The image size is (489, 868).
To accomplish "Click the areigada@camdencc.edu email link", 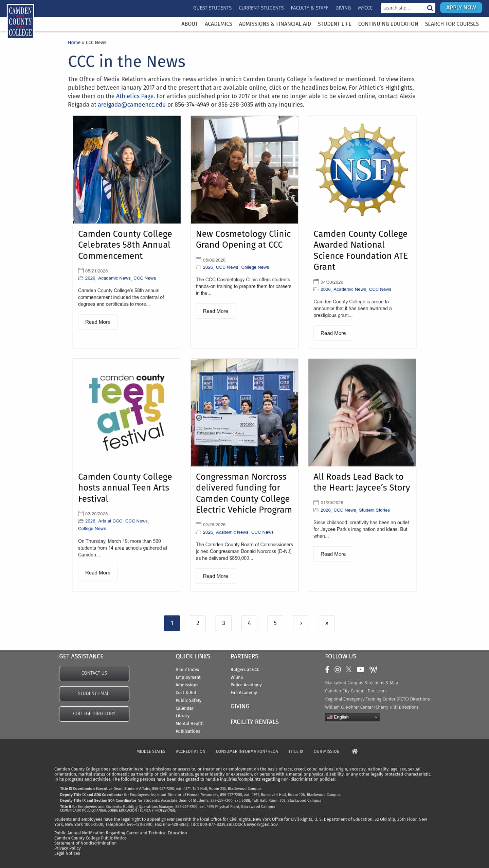I will [132, 105].
